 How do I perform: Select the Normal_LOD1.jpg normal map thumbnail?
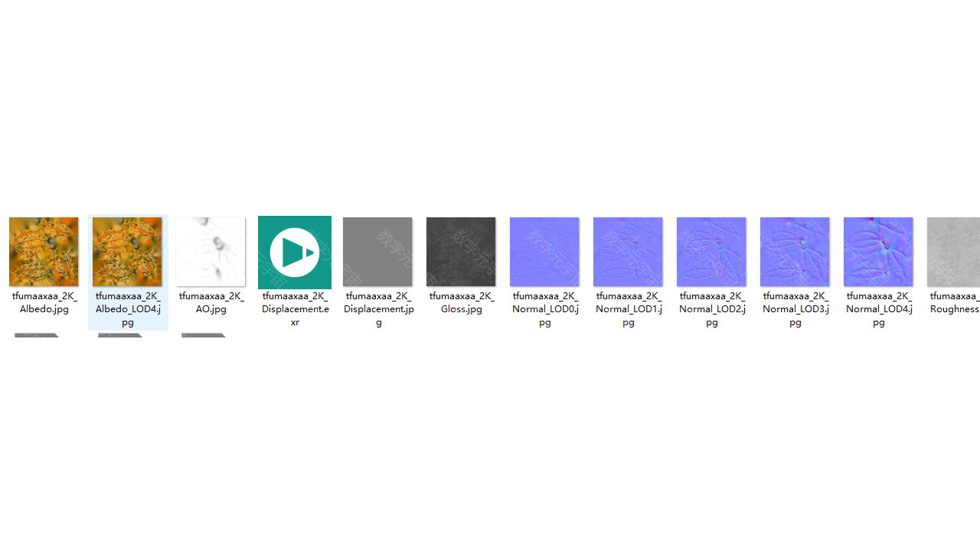[628, 252]
